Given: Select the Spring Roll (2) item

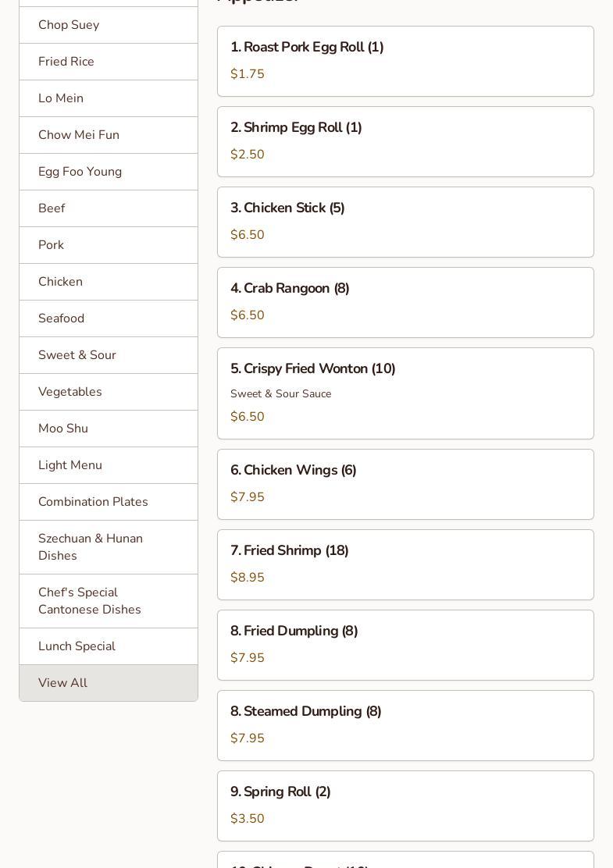Looking at the screenshot, I should coord(405,806).
